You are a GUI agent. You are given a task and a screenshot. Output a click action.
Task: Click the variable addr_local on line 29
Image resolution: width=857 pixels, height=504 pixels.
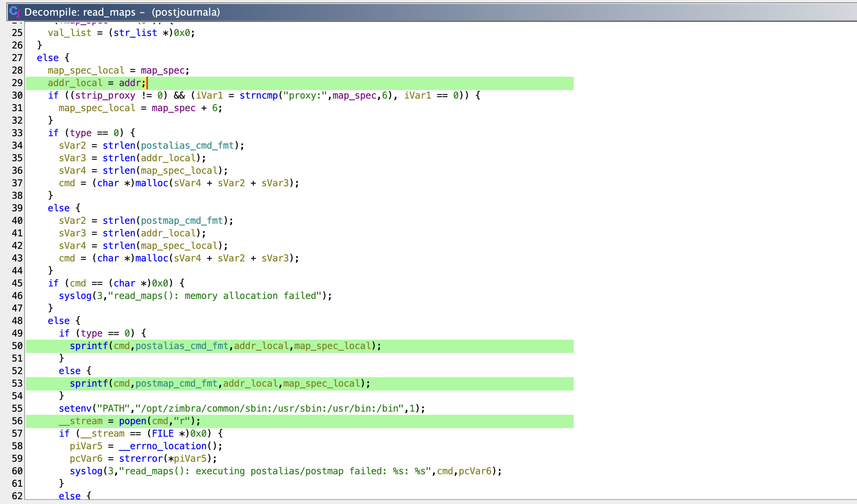click(x=74, y=83)
